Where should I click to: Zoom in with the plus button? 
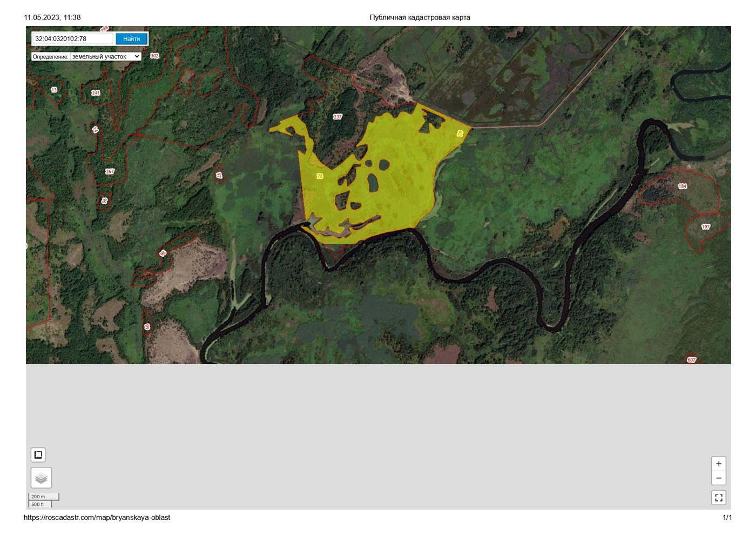click(719, 464)
